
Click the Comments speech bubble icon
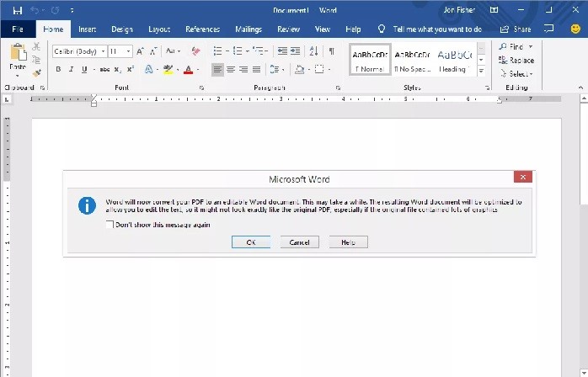tap(549, 29)
